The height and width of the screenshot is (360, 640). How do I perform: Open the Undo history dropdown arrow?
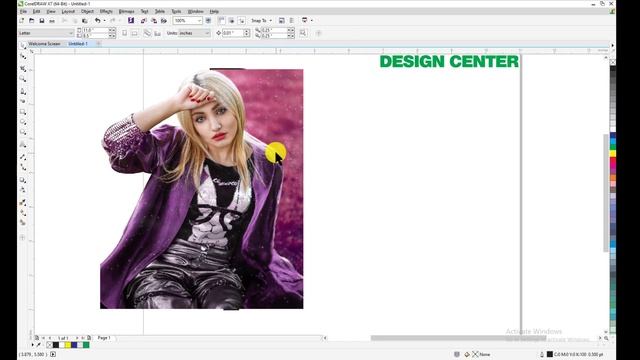104,20
